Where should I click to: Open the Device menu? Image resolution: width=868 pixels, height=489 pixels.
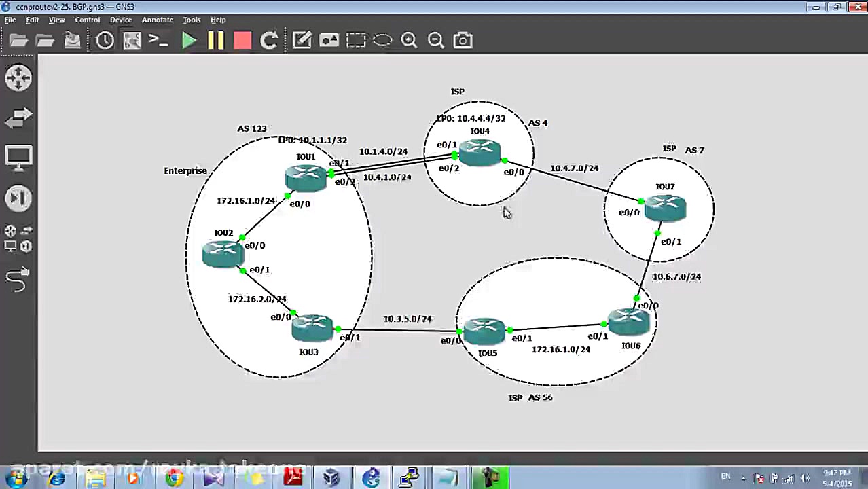click(121, 20)
